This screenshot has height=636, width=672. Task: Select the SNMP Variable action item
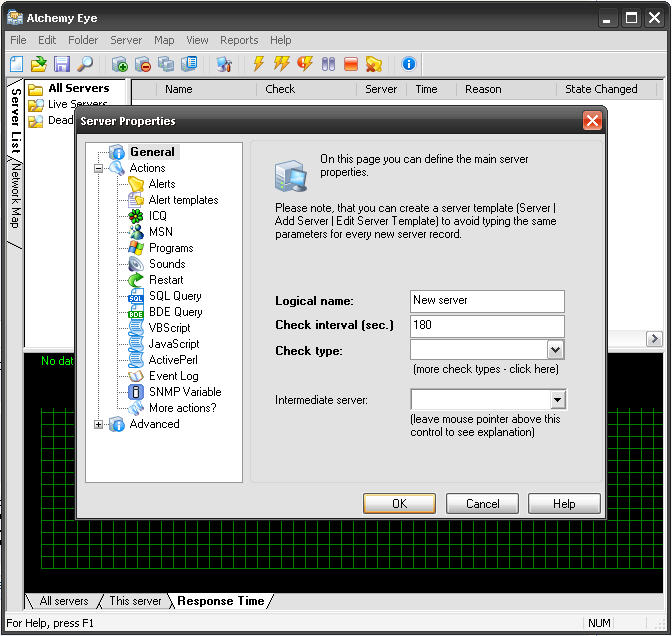(x=185, y=392)
